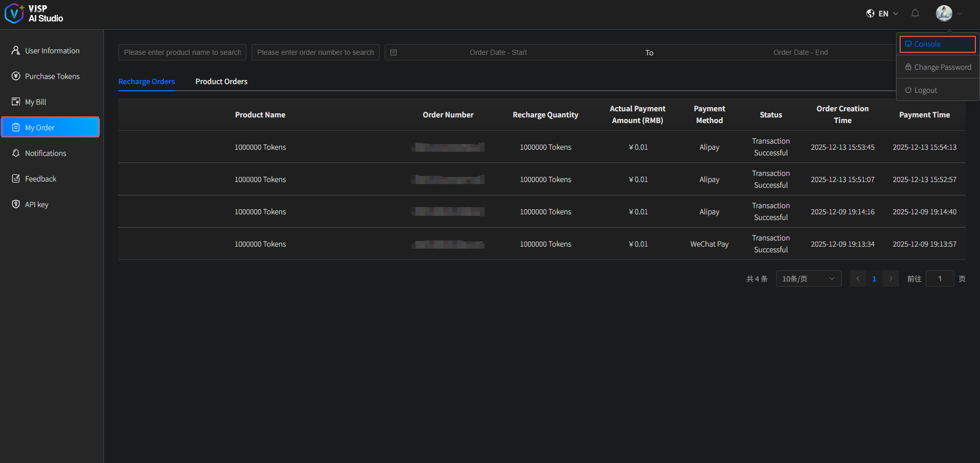980x463 pixels.
Task: Click the VISP AI Studio logo
Action: (34, 13)
